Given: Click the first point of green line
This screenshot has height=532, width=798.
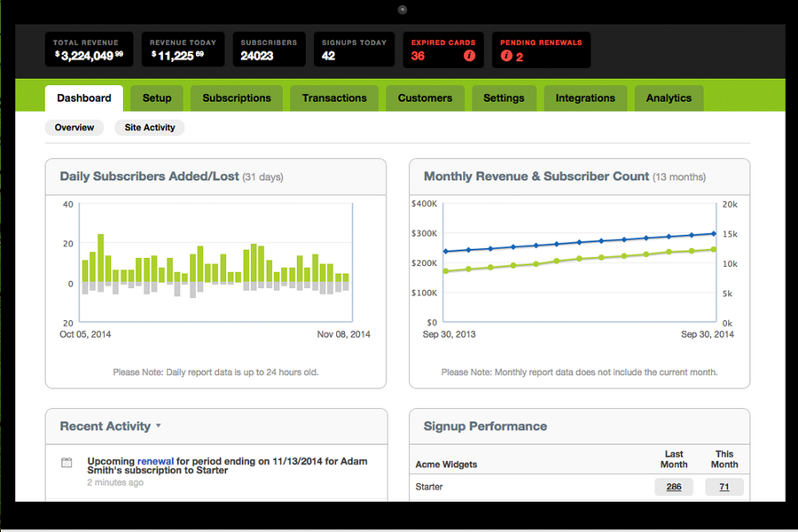Looking at the screenshot, I should (446, 270).
